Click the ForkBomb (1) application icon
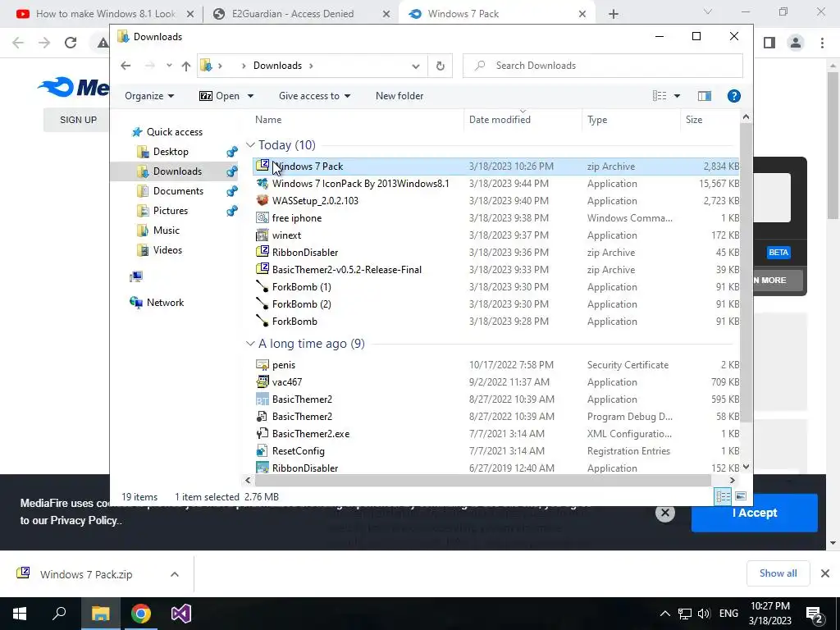The image size is (840, 630). 262,286
